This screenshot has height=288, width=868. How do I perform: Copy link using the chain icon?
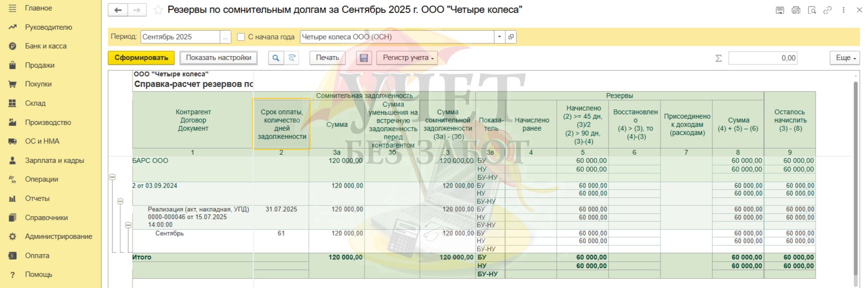827,10
